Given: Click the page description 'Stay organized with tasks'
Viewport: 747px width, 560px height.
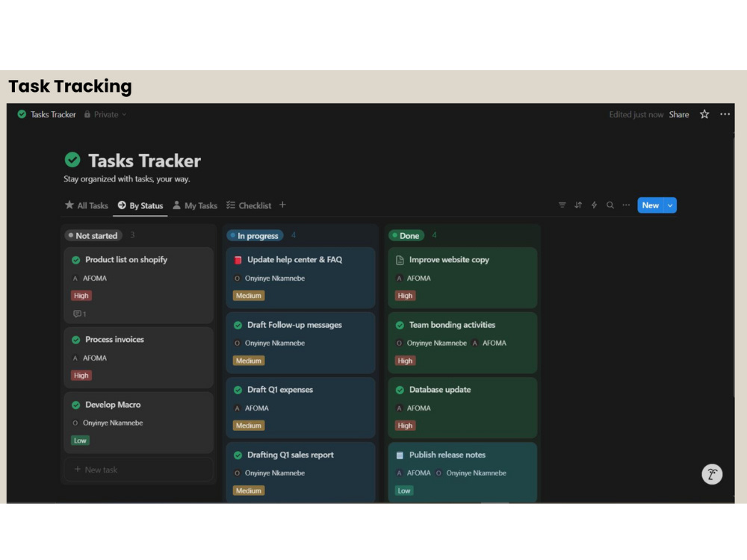Looking at the screenshot, I should [127, 179].
